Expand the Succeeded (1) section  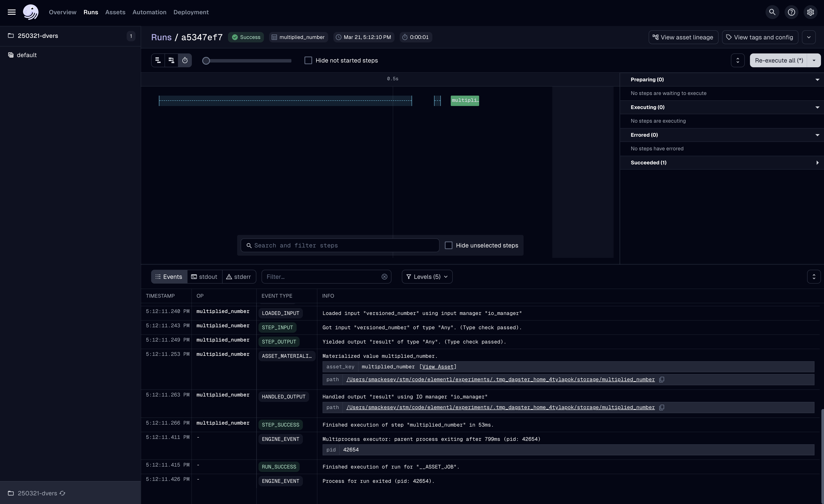817,163
